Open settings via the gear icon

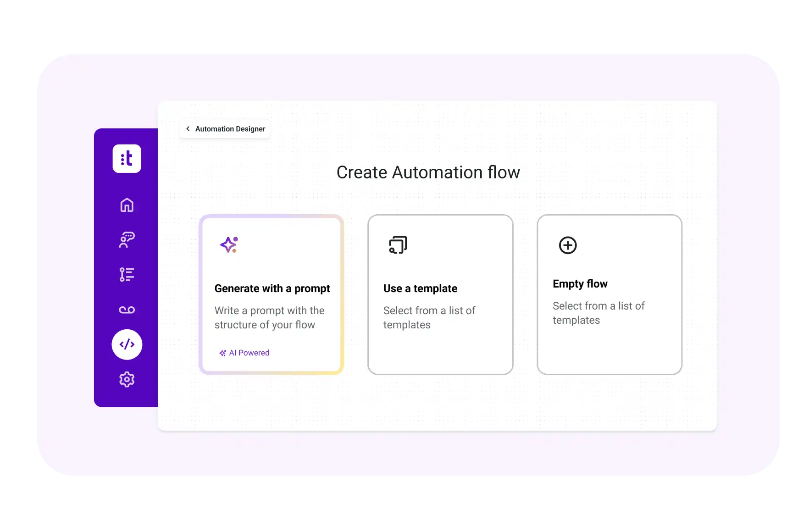tap(127, 379)
